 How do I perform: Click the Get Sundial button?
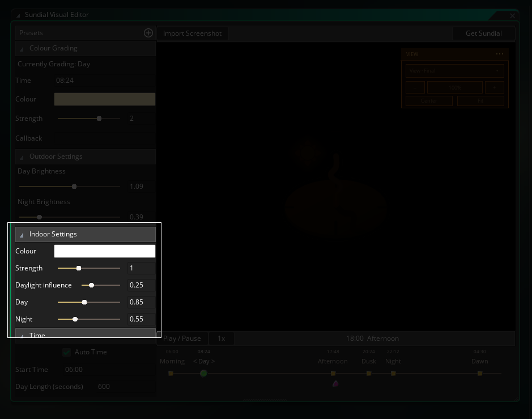483,33
